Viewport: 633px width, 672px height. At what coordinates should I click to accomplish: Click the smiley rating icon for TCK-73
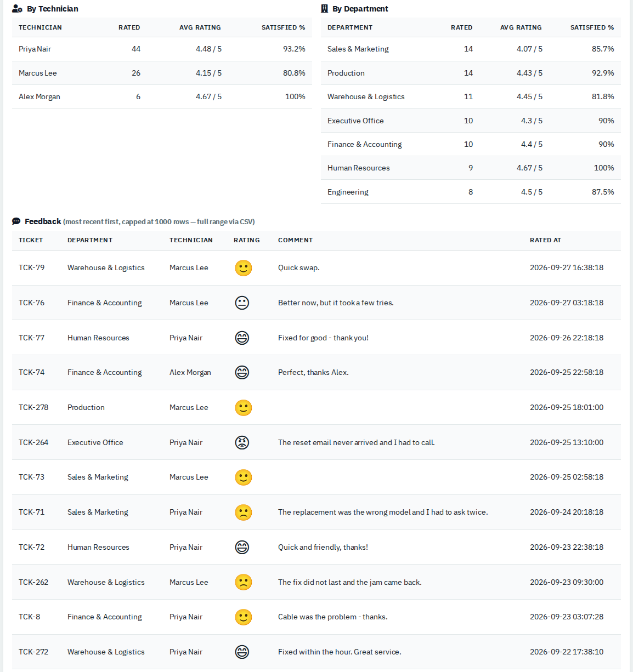click(244, 477)
